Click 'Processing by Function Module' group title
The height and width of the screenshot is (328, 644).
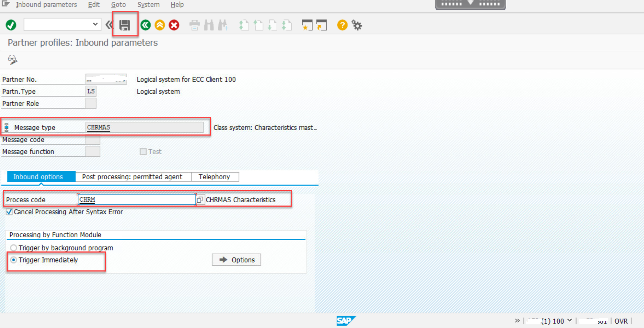pyautogui.click(x=55, y=235)
